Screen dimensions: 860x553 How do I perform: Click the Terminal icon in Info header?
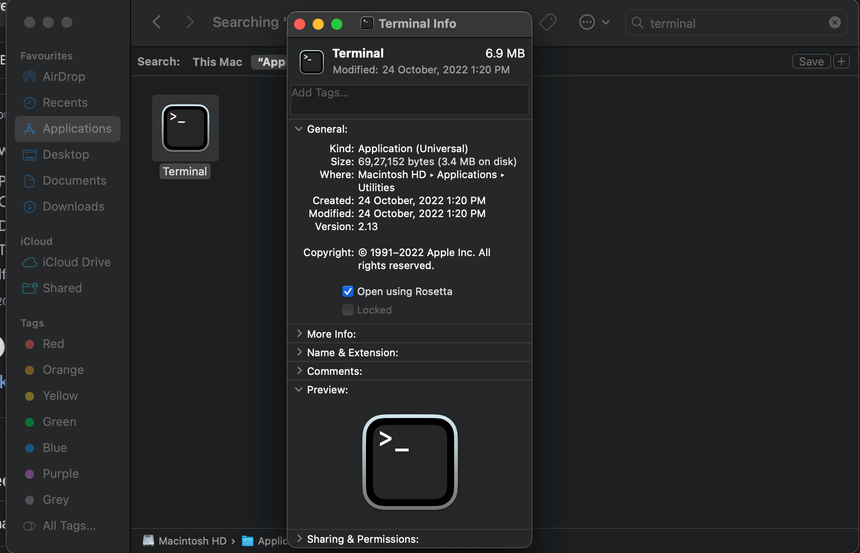312,62
